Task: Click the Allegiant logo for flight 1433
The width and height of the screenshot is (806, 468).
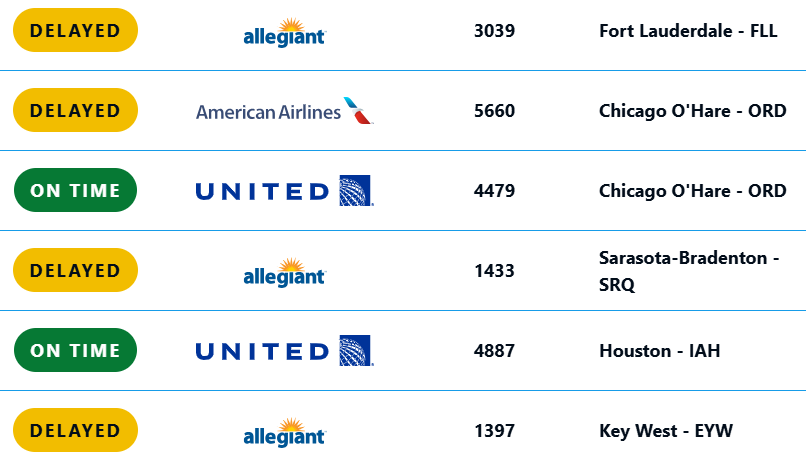Action: point(285,272)
